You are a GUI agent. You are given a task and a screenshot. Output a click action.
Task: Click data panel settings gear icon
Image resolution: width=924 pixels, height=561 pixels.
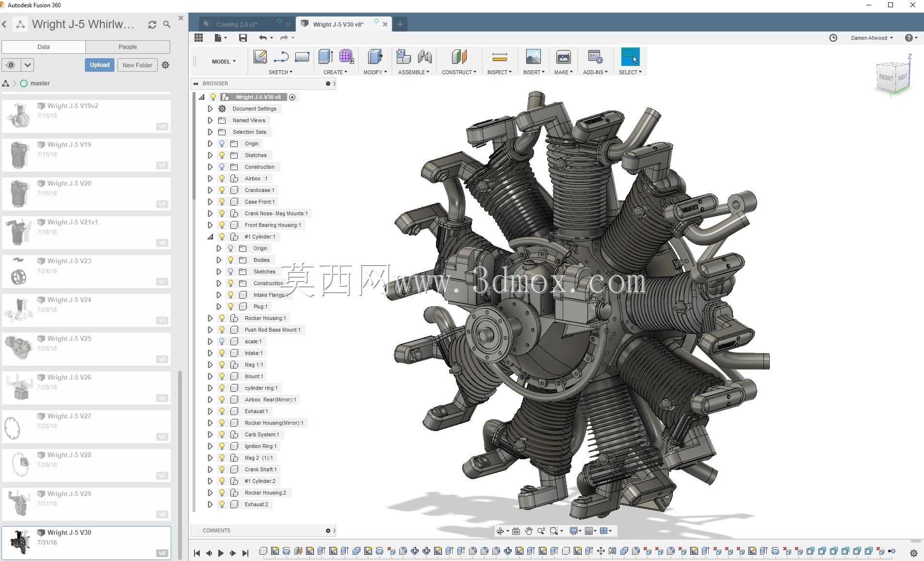(x=165, y=65)
